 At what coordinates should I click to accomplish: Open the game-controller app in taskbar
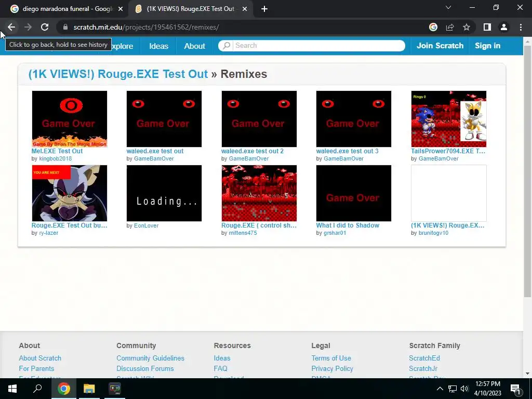(115, 389)
